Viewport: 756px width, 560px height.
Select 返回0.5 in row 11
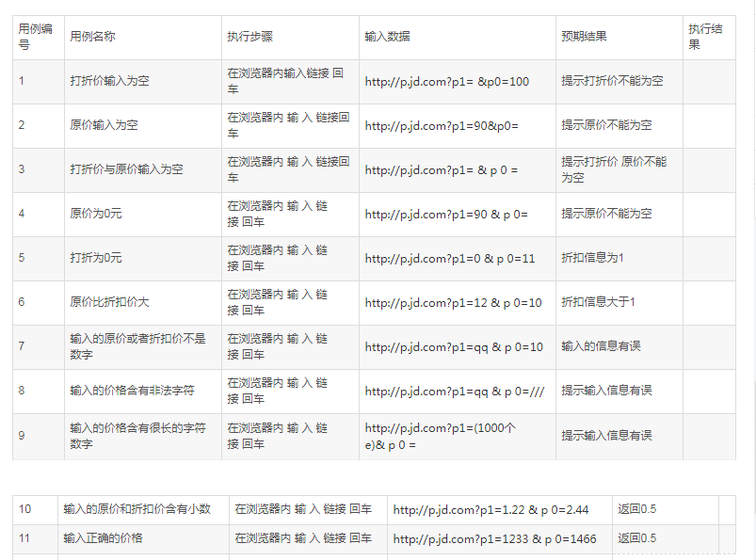click(x=637, y=538)
